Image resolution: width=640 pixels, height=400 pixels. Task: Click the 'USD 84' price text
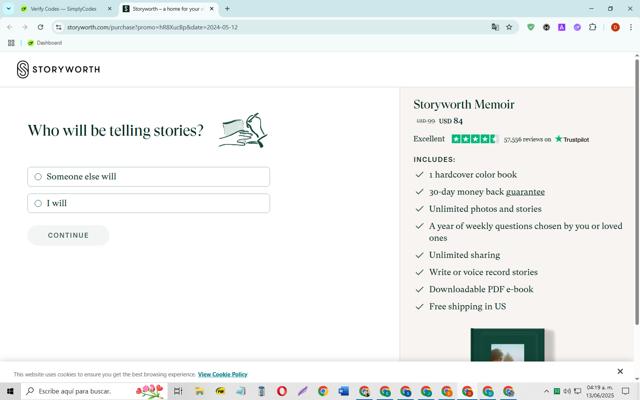[451, 121]
